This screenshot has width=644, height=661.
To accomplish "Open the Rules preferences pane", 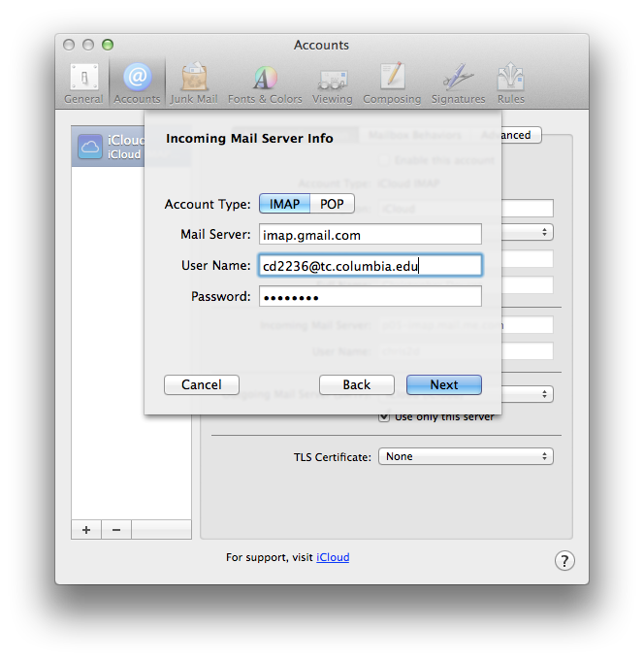I will click(x=511, y=83).
